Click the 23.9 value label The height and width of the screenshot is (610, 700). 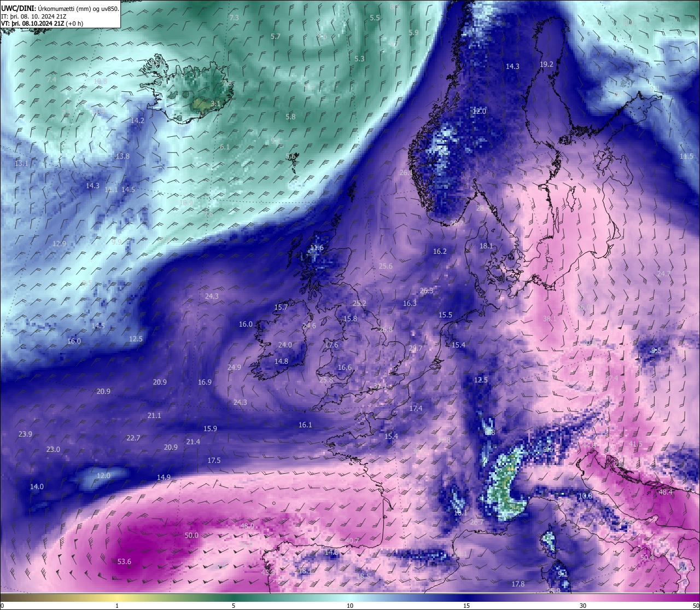coord(25,434)
